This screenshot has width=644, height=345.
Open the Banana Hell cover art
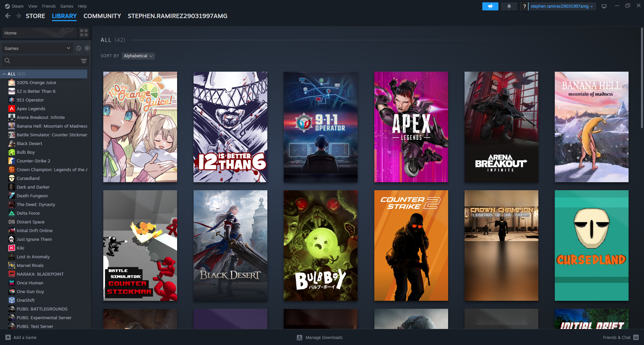[x=592, y=127]
